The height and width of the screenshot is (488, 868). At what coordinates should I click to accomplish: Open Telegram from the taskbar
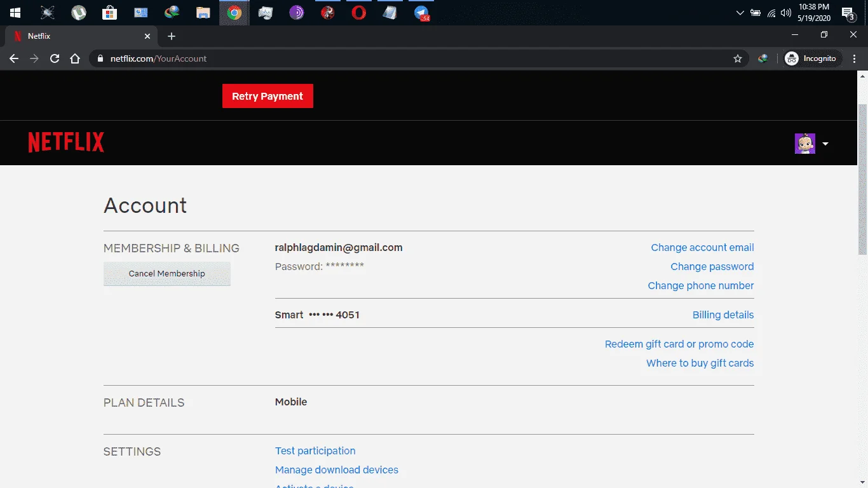(421, 13)
